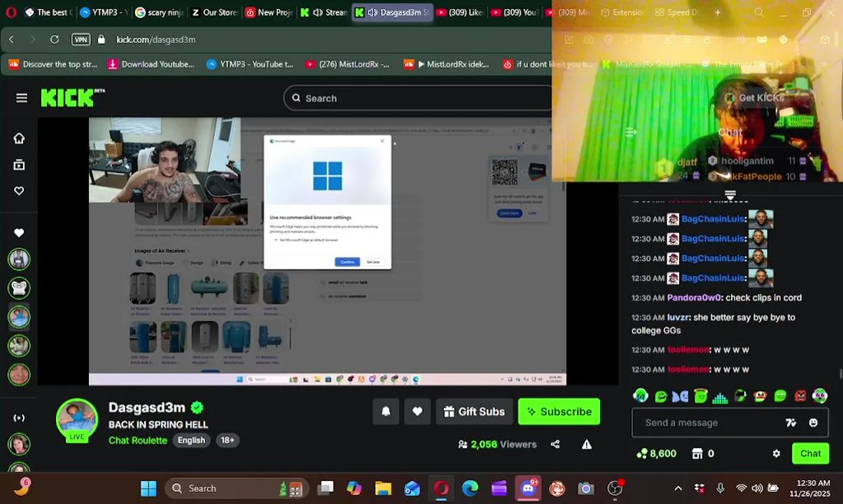
Task: Collapse the chat panel handle above messages
Action: (730, 195)
